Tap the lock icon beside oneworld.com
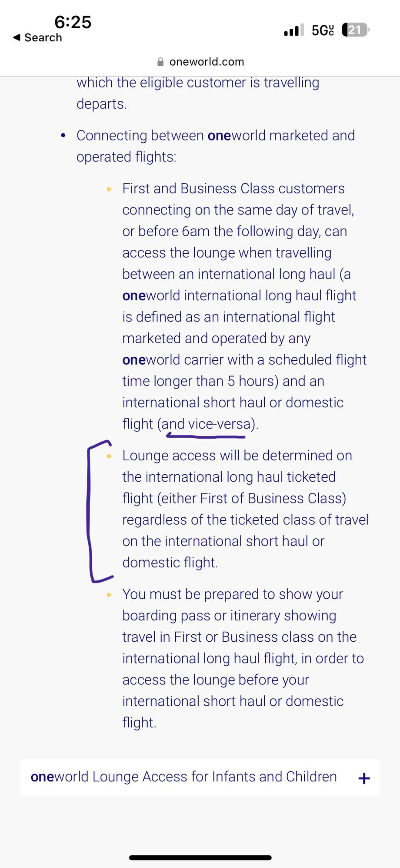Screen dimensions: 400x868 pyautogui.click(x=160, y=62)
